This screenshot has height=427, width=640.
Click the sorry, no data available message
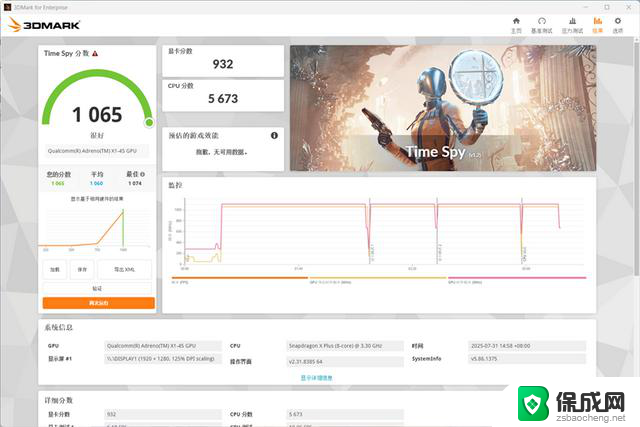tap(222, 152)
